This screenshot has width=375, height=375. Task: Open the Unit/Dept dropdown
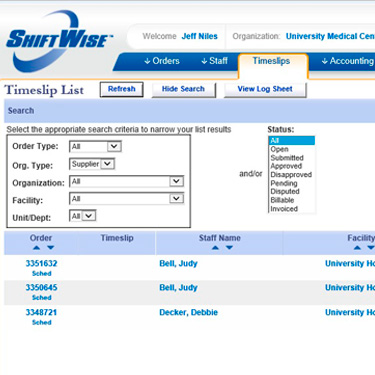(83, 216)
